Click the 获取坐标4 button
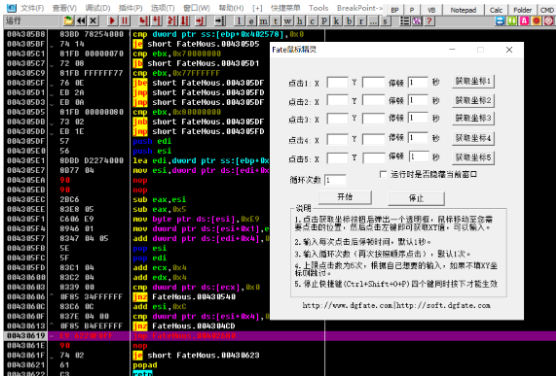The width and height of the screenshot is (556, 383). click(x=473, y=138)
